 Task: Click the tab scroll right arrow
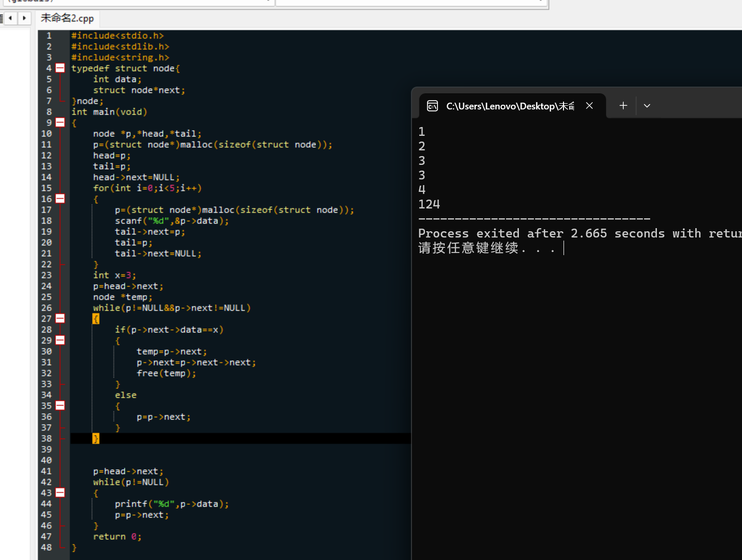click(24, 18)
